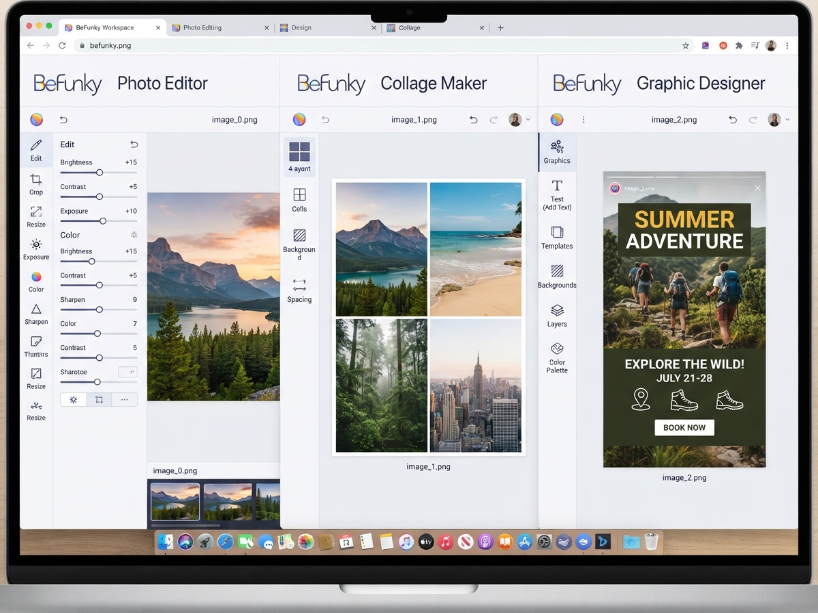Click SUMMER ADVENTURE headline text on design
Image resolution: width=818 pixels, height=613 pixels.
pos(684,230)
